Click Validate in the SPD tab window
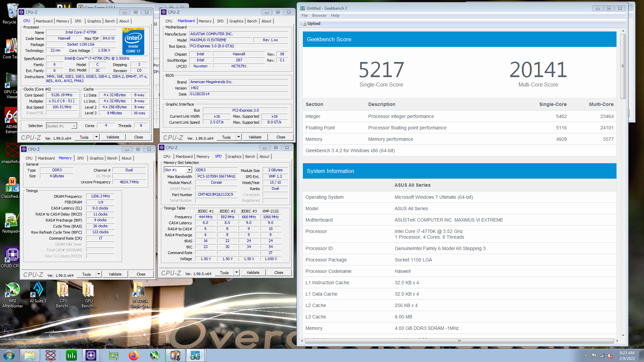 (253, 273)
